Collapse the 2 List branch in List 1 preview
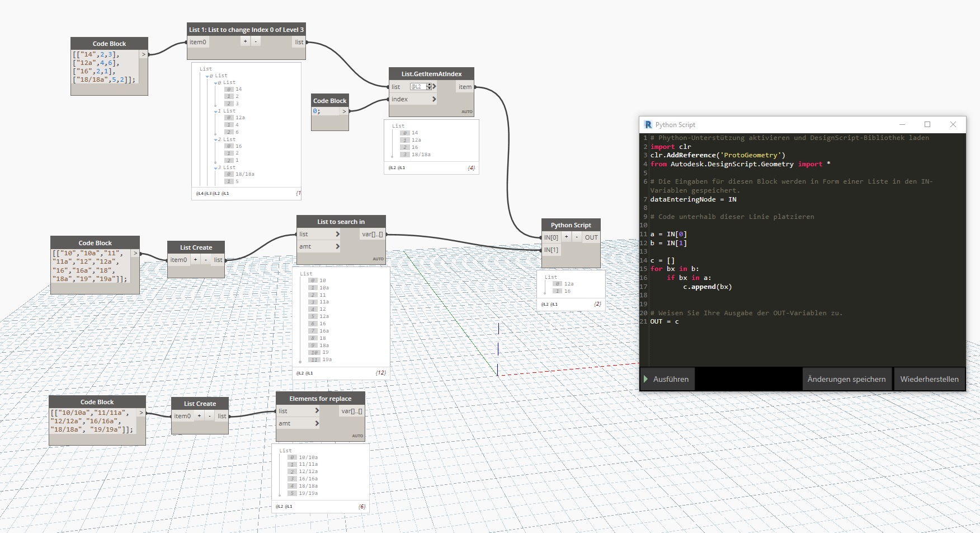The height and width of the screenshot is (533, 980). (216, 140)
